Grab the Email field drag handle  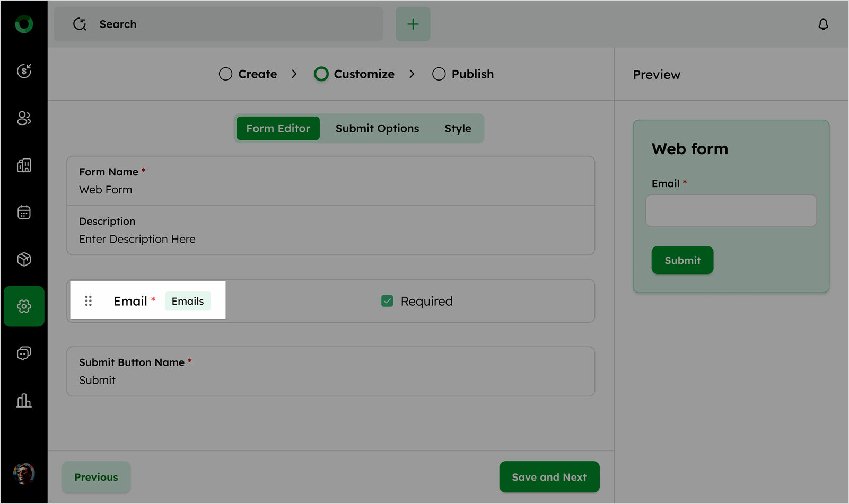click(x=89, y=301)
